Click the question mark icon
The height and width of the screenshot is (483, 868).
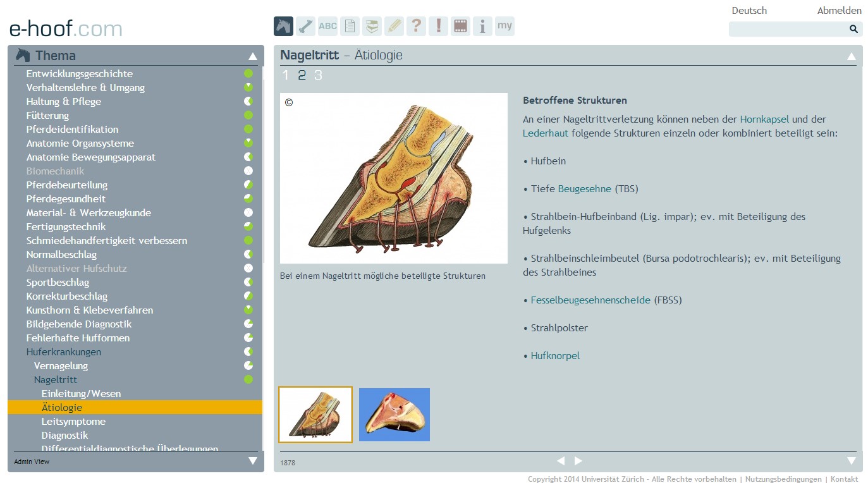click(x=416, y=27)
